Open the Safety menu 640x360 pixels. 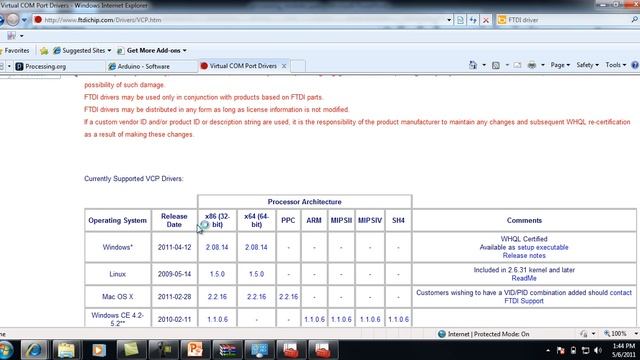tap(587, 65)
